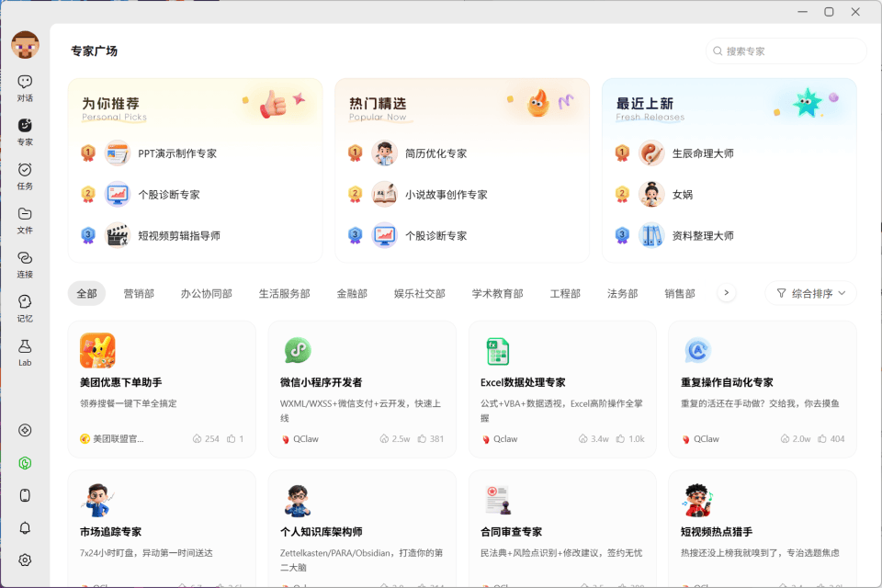882x588 pixels.
Task: Switch to the 金融部 category tab
Action: click(352, 293)
